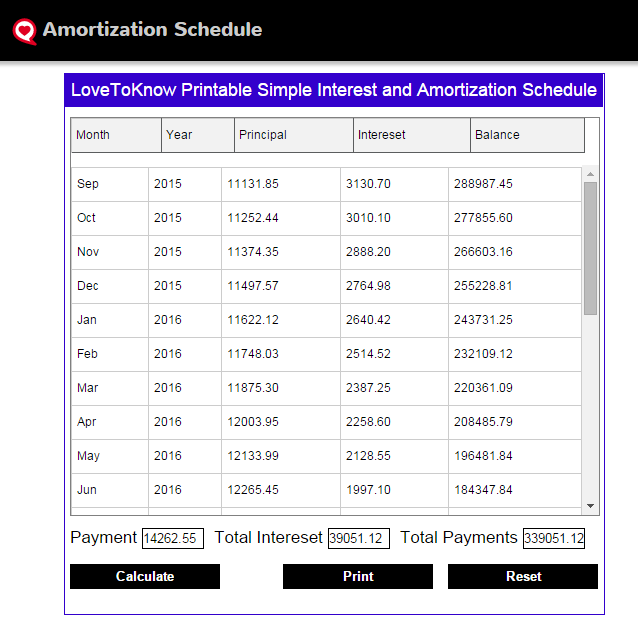Click the Jan 2016 principal 11622.12
This screenshot has height=623, width=638.
pyautogui.click(x=253, y=320)
